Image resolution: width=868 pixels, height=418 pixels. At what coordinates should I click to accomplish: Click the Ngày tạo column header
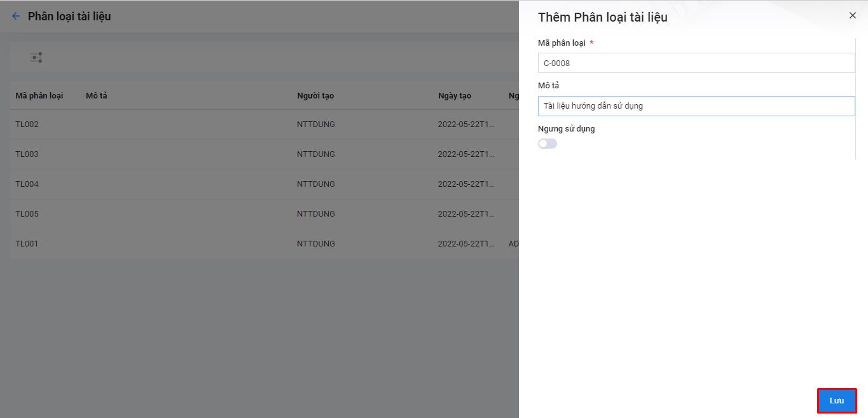[455, 96]
